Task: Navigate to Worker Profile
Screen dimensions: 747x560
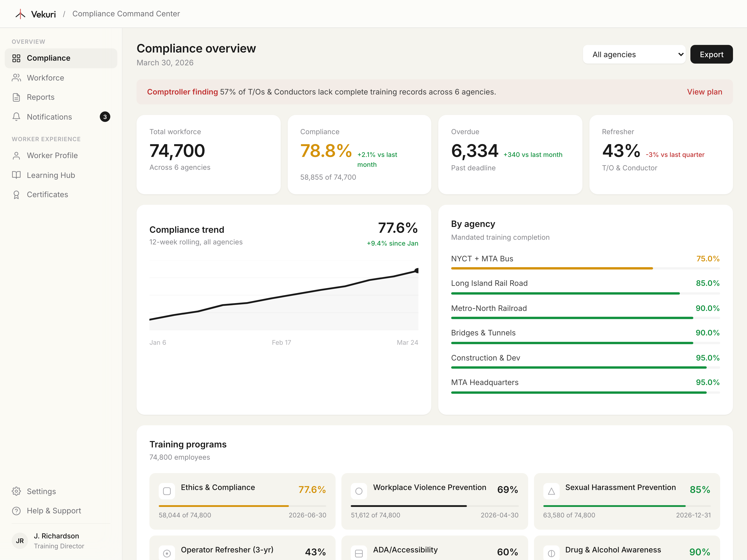Action: pyautogui.click(x=61, y=156)
